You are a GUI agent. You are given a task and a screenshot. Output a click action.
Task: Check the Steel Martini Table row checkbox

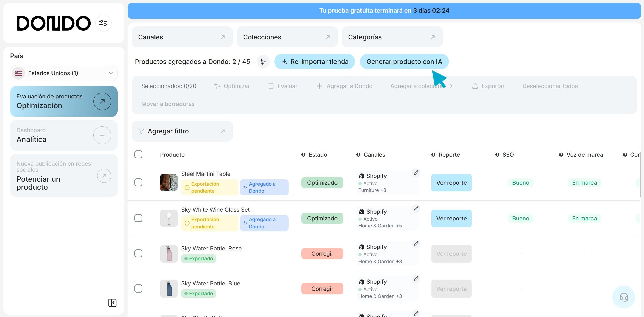[x=138, y=182]
